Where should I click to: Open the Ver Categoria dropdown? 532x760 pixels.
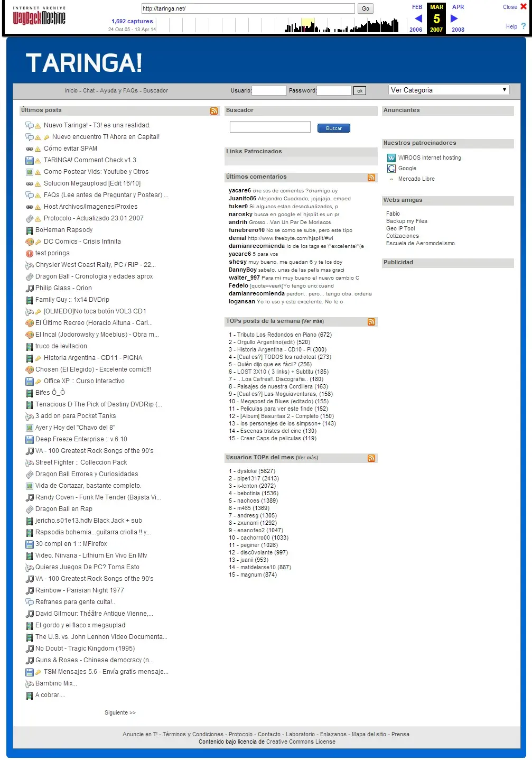pyautogui.click(x=449, y=90)
